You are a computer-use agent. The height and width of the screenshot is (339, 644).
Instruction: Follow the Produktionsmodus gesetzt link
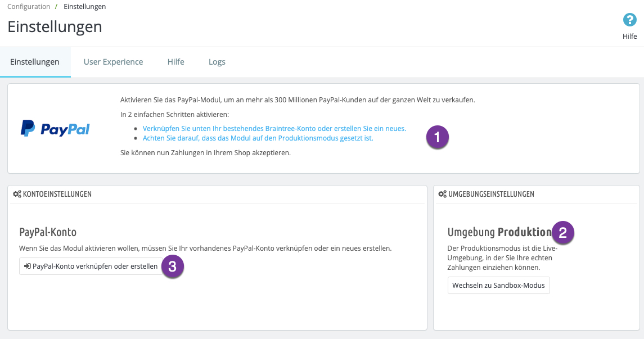(x=258, y=138)
